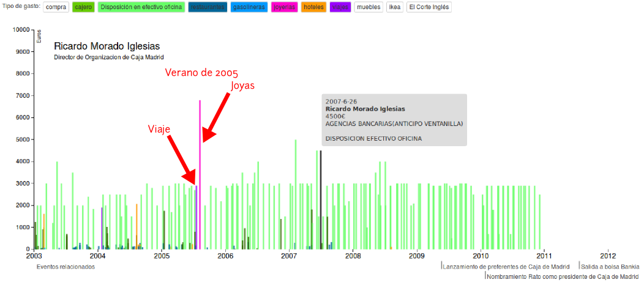This screenshot has height=285, width=644.
Task: Hide the 'gasolineras' category
Action: coord(249,7)
